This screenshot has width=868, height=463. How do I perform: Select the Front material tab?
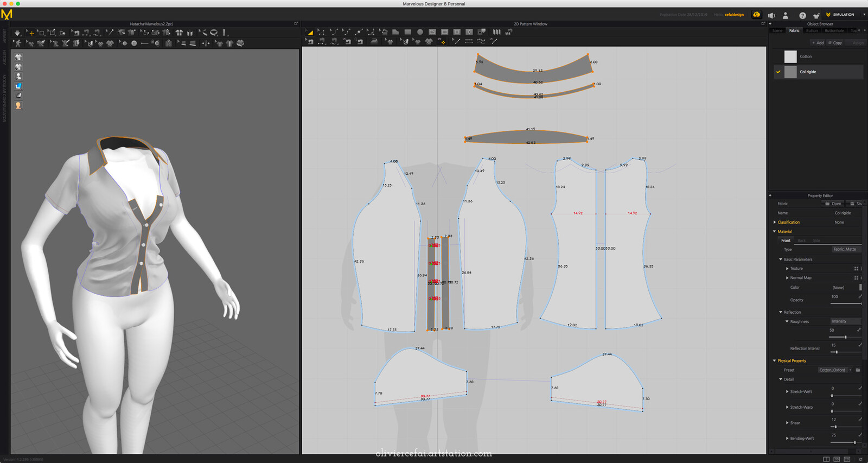click(x=786, y=240)
